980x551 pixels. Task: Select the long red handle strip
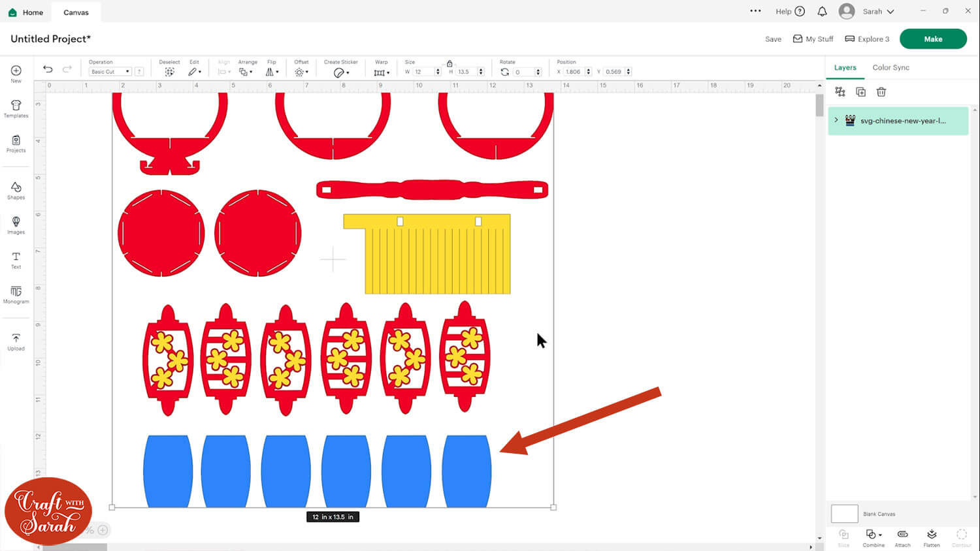tap(432, 190)
